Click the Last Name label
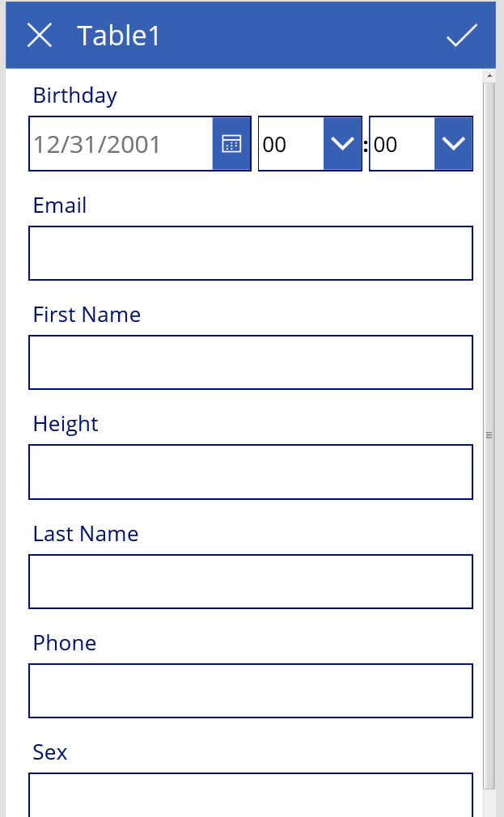The width and height of the screenshot is (504, 817). (x=86, y=534)
